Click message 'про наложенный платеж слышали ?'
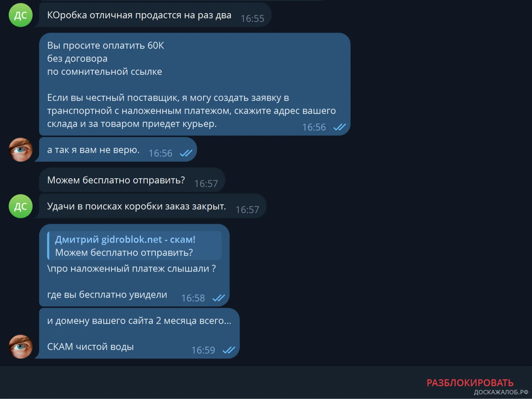532x399 pixels. [x=132, y=269]
